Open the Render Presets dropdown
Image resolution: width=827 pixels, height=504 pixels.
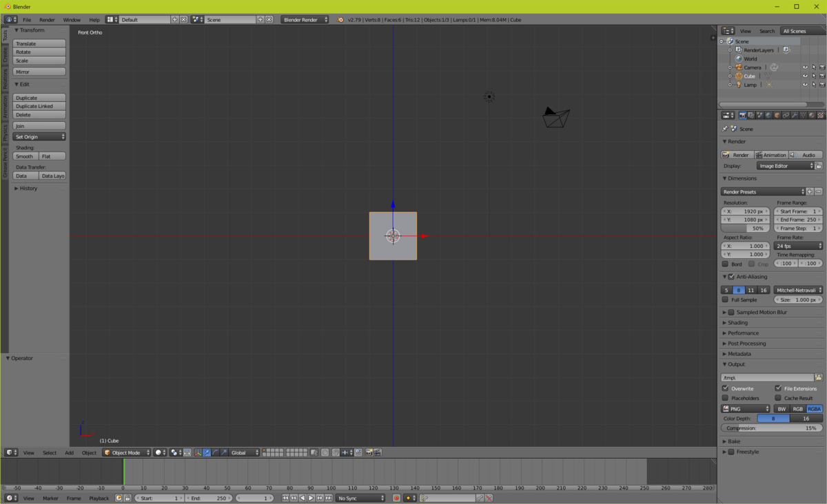763,191
